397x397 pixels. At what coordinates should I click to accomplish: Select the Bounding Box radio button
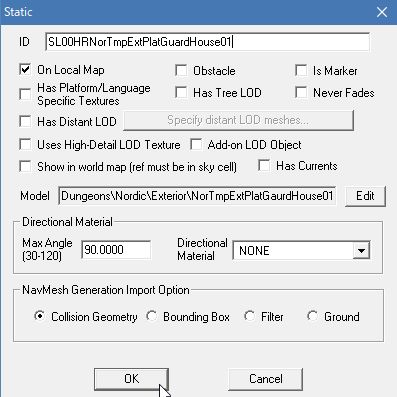point(151,316)
